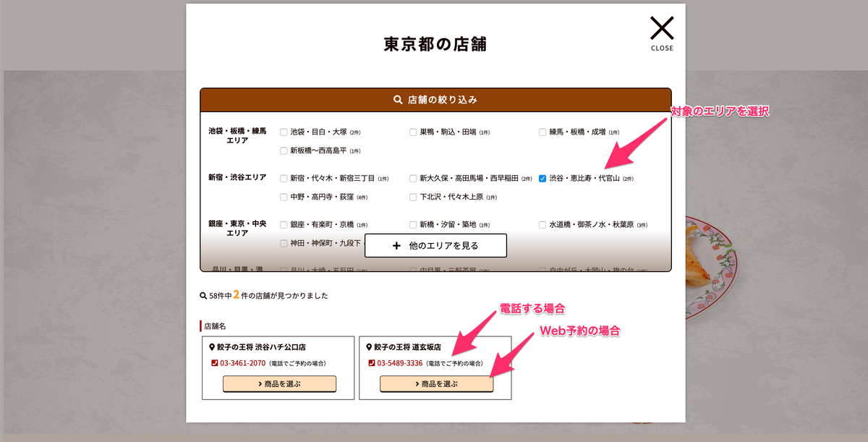Viewport: 868px width, 442px height.
Task: Click the 新宿・渋谷エリア label
Action: pyautogui.click(x=237, y=177)
